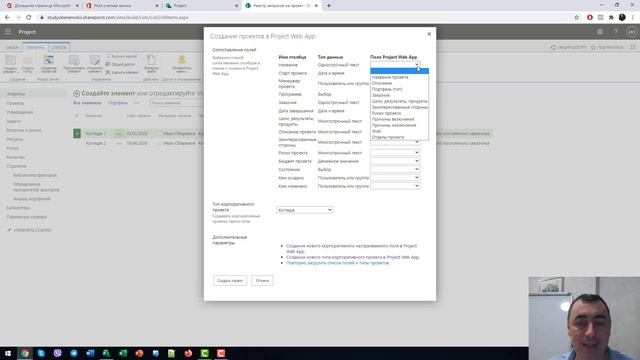Select 'Причины включения' in the dropdown list
The width and height of the screenshot is (640, 360).
pyautogui.click(x=393, y=119)
